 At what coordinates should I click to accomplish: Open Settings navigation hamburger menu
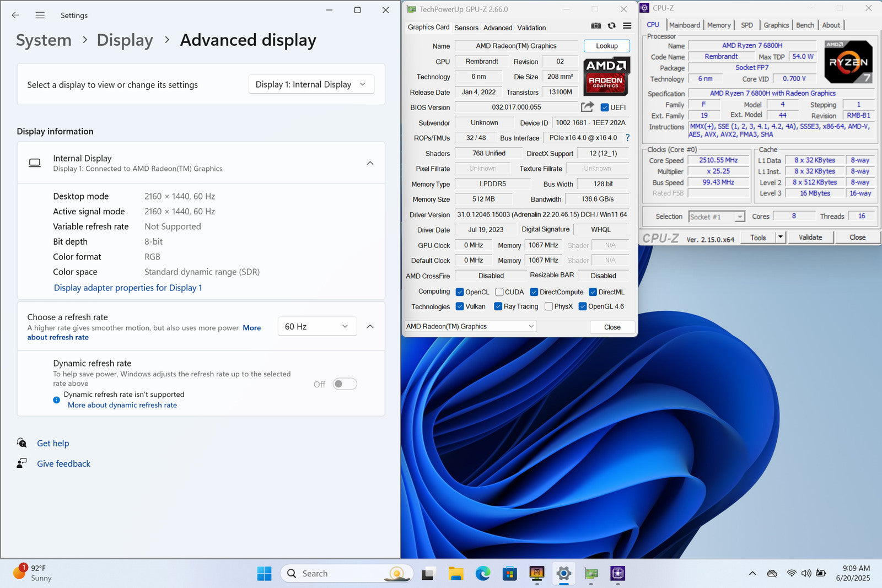click(x=40, y=15)
